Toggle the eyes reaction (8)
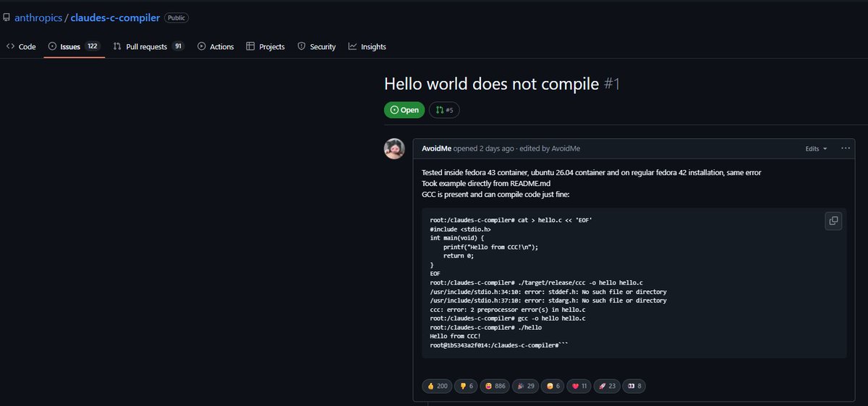The image size is (868, 406). (636, 386)
